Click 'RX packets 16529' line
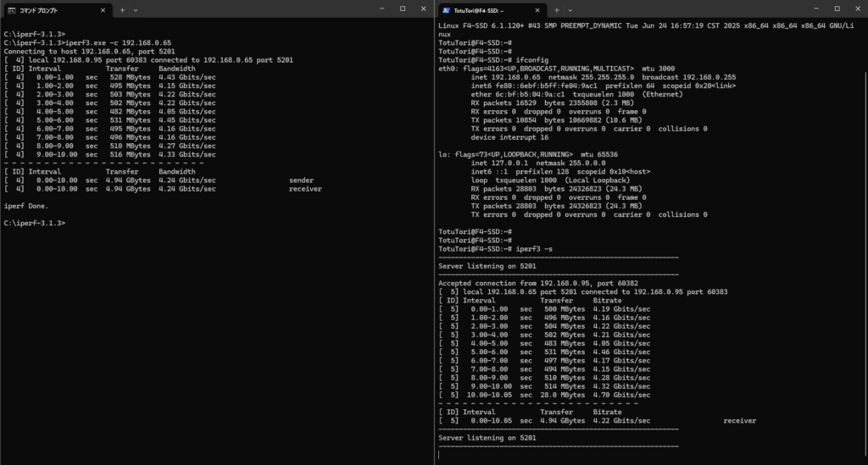This screenshot has height=465, width=868. click(x=553, y=102)
